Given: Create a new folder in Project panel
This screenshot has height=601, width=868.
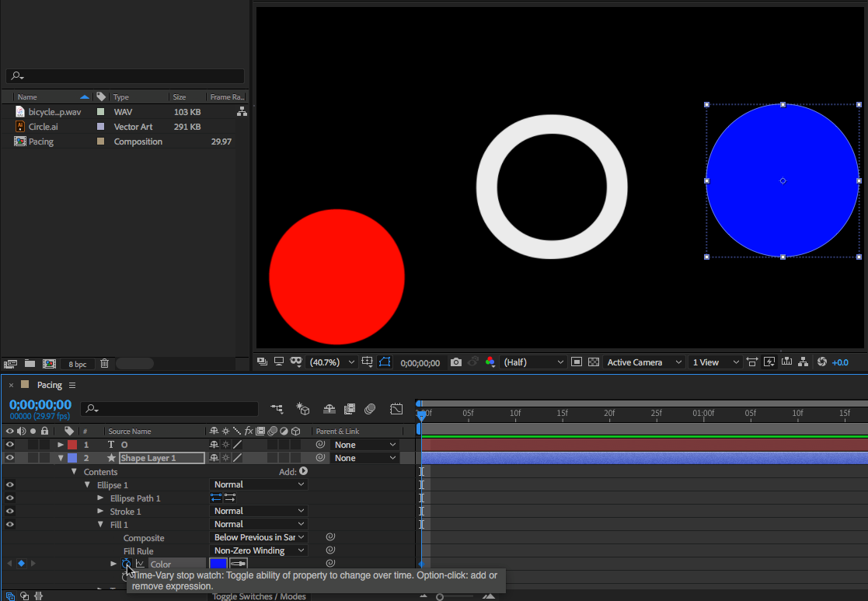Looking at the screenshot, I should pos(30,363).
